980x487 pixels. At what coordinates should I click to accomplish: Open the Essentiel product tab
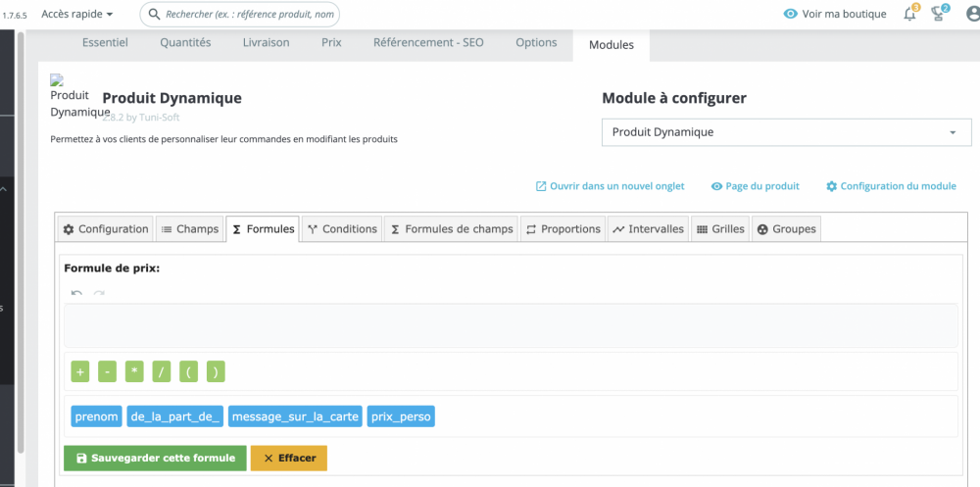(x=105, y=42)
